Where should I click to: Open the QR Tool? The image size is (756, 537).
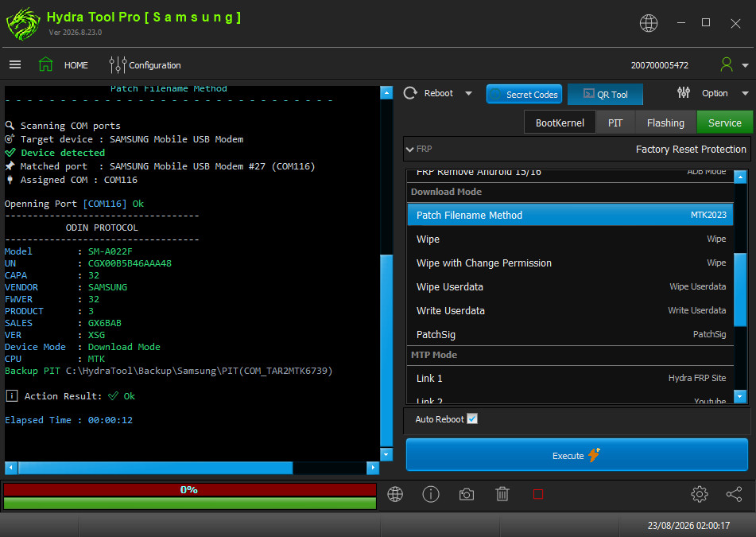(x=605, y=94)
